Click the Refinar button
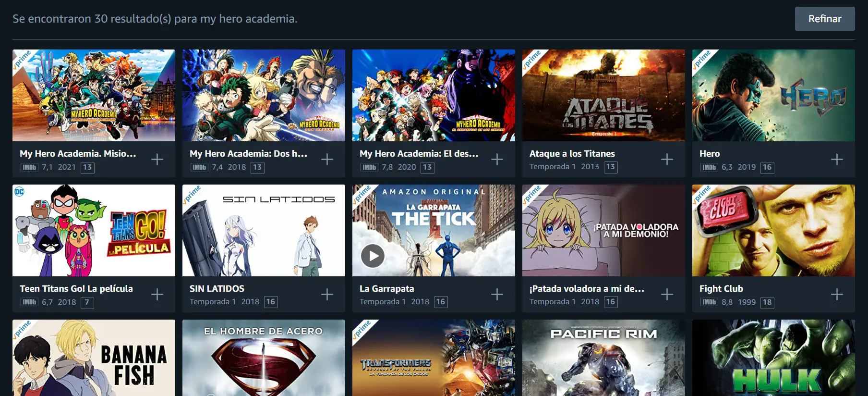868x396 pixels. pos(825,19)
